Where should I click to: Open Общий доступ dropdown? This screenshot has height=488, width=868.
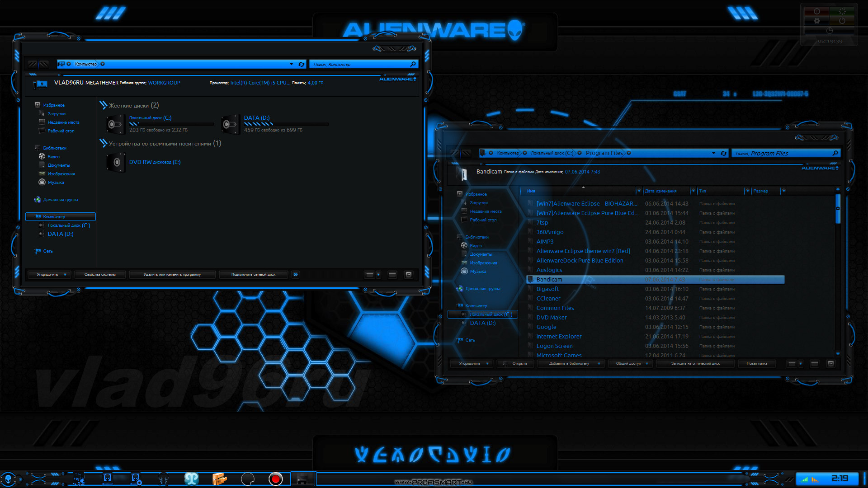[630, 363]
